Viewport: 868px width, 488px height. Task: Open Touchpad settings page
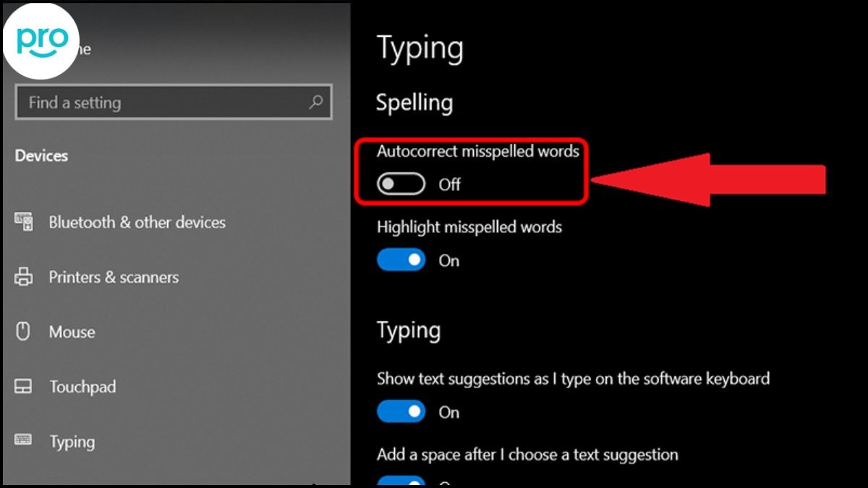(x=82, y=387)
